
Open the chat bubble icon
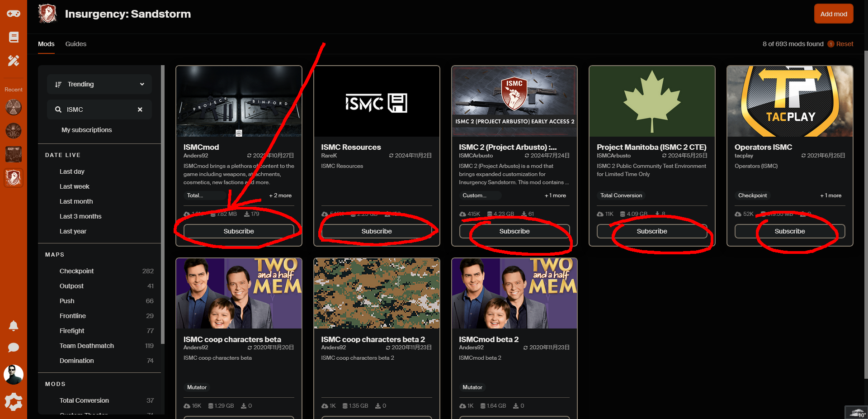click(x=14, y=348)
